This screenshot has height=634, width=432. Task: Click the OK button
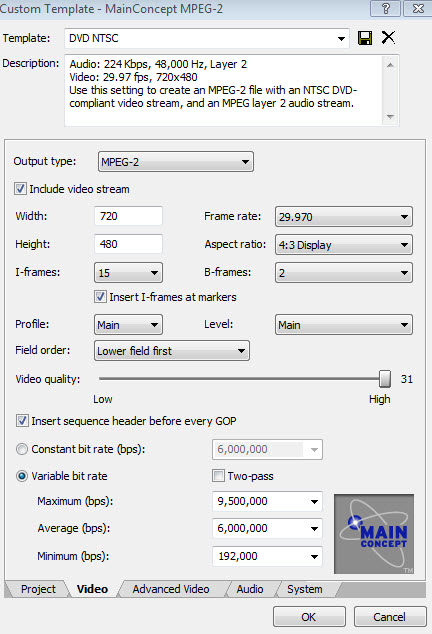coord(309,617)
